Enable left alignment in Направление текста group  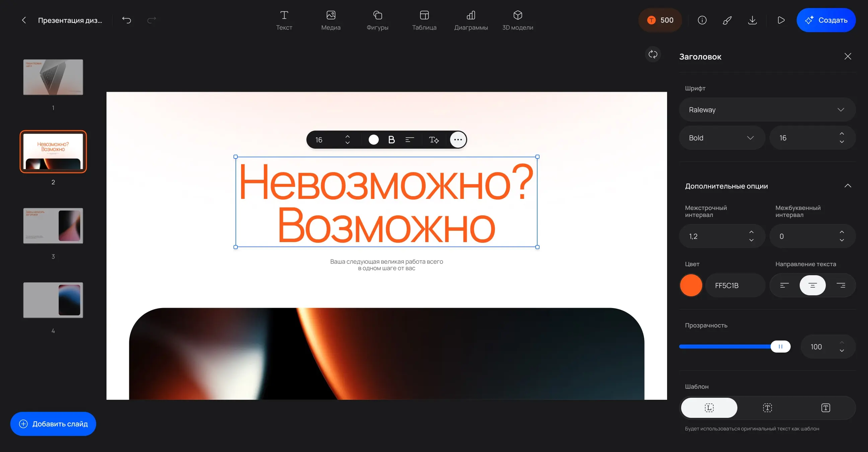784,285
